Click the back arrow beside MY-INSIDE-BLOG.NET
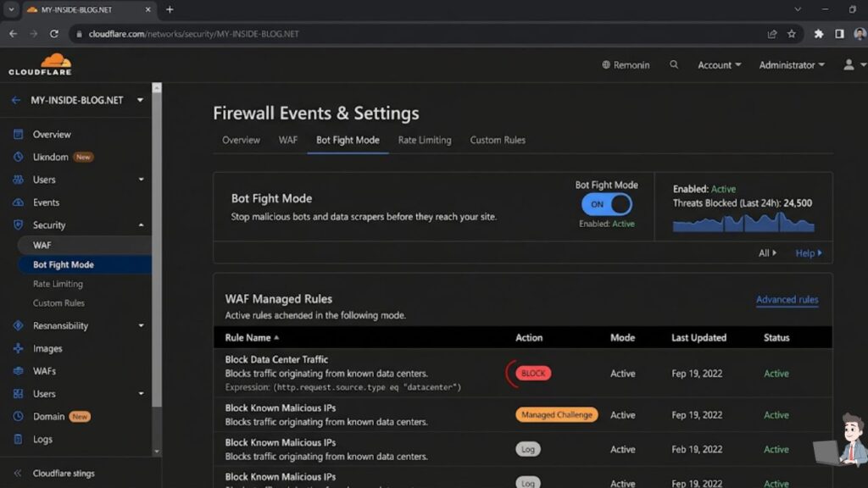Screen dimensions: 868x488 point(16,100)
